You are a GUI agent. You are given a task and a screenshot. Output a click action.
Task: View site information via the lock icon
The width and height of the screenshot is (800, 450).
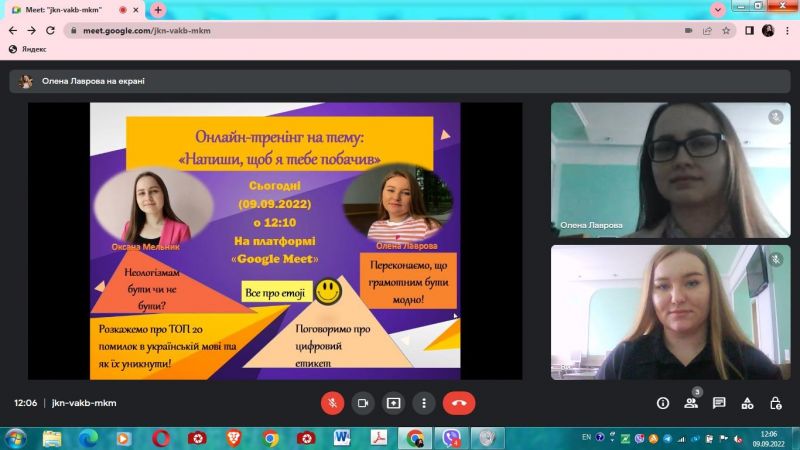pos(73,31)
